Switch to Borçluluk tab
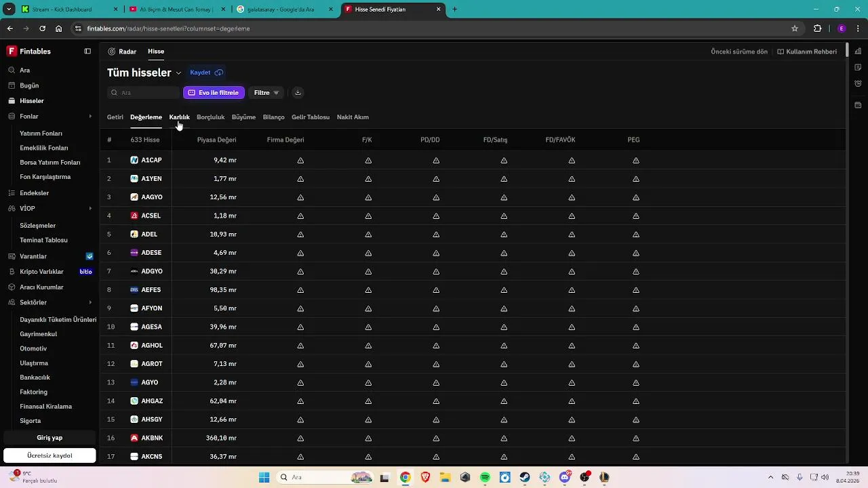The width and height of the screenshot is (868, 488). pyautogui.click(x=210, y=117)
